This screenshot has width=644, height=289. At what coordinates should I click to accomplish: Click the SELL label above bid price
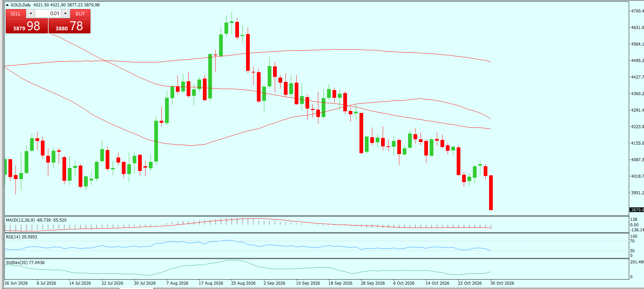pos(16,14)
